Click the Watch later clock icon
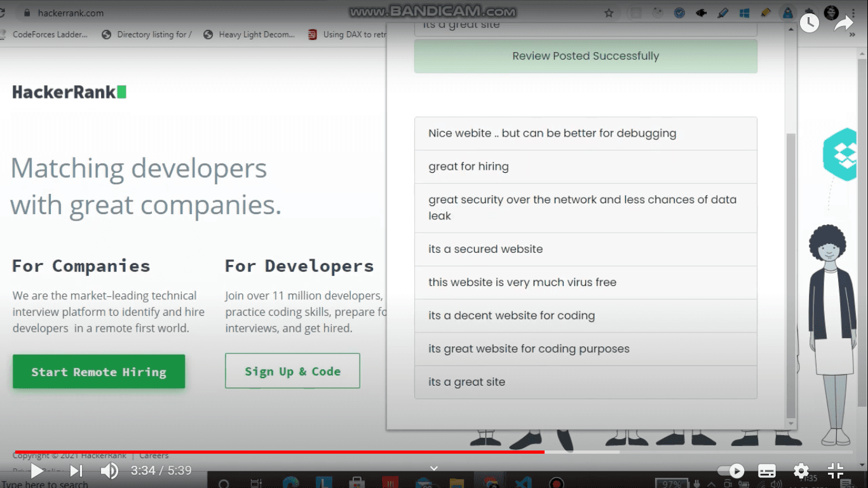Screen dimensions: 868x488 pos(809,24)
